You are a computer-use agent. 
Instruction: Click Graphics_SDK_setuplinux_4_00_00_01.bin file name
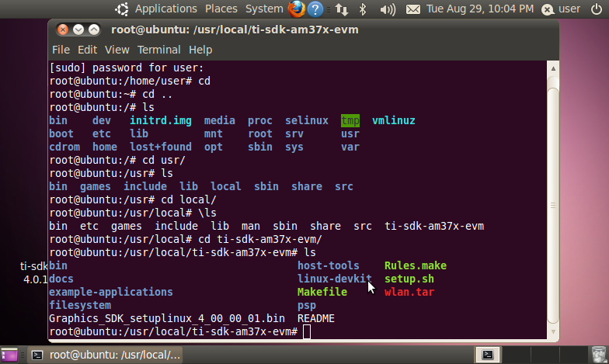[166, 318]
